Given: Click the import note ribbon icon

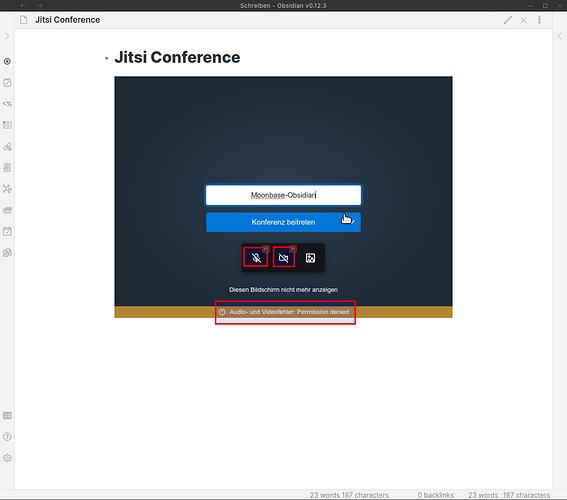Looking at the screenshot, I should 7,168.
